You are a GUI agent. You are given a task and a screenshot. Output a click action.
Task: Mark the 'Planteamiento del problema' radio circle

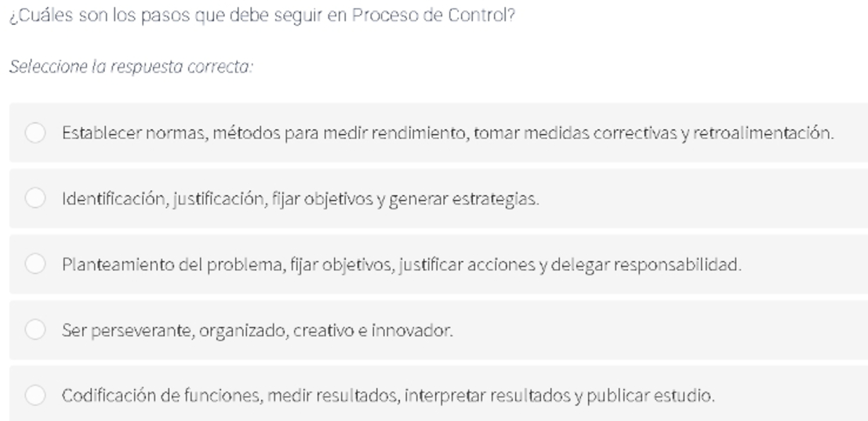click(x=35, y=264)
